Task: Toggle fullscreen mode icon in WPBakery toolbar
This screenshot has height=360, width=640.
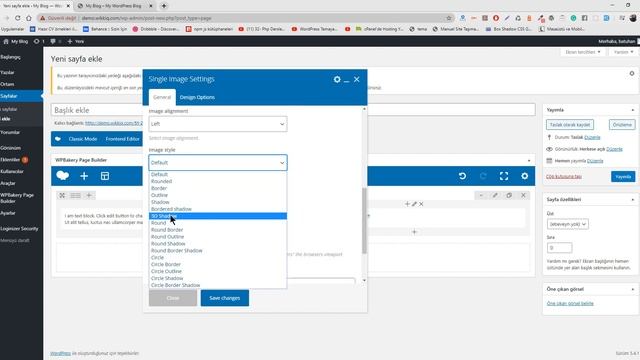Action: (x=504, y=176)
